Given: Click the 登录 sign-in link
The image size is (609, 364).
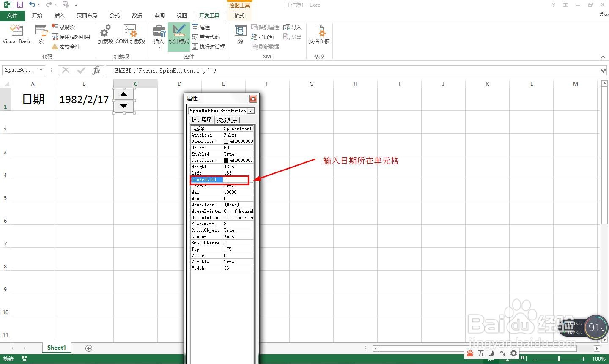Looking at the screenshot, I should [604, 14].
